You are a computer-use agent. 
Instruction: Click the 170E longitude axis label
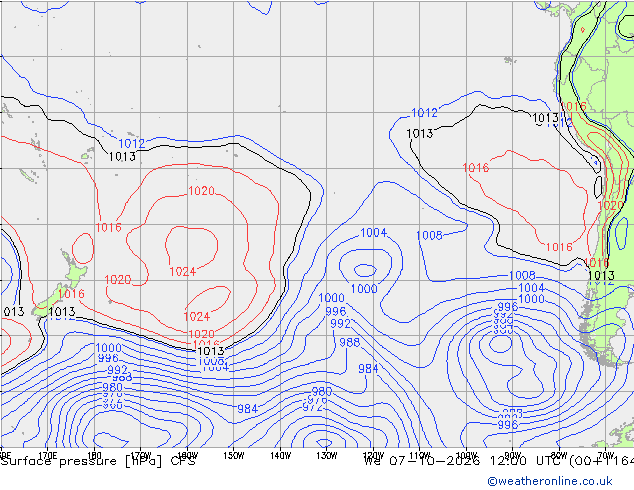(x=48, y=455)
